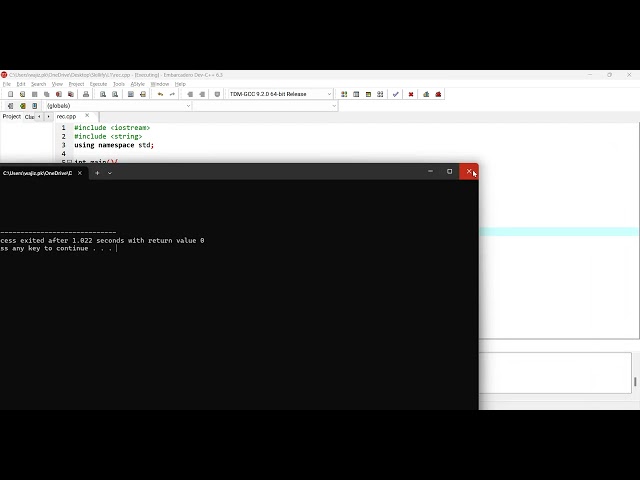Image resolution: width=640 pixels, height=480 pixels.
Task: Open the Tools menu
Action: point(119,84)
